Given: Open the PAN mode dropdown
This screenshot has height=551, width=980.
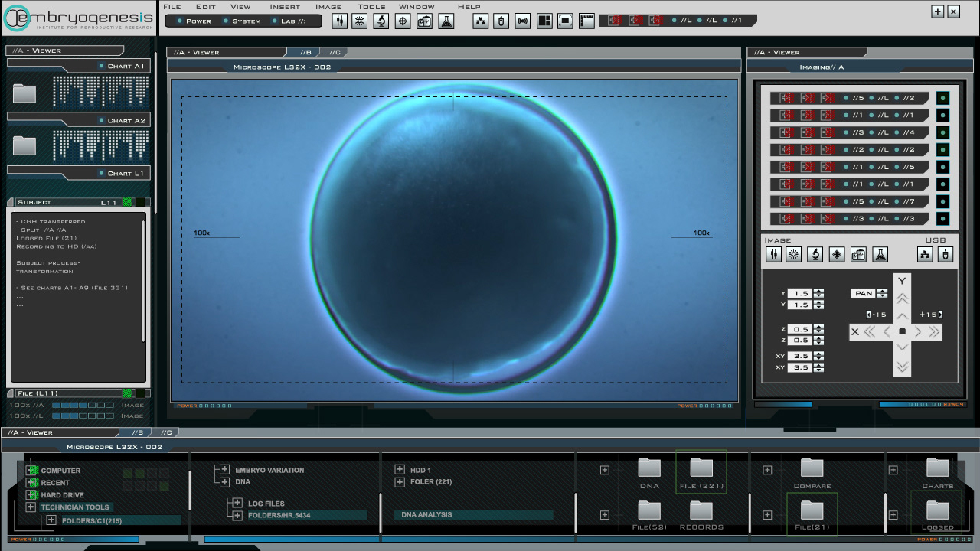Looking at the screenshot, I should click(883, 293).
